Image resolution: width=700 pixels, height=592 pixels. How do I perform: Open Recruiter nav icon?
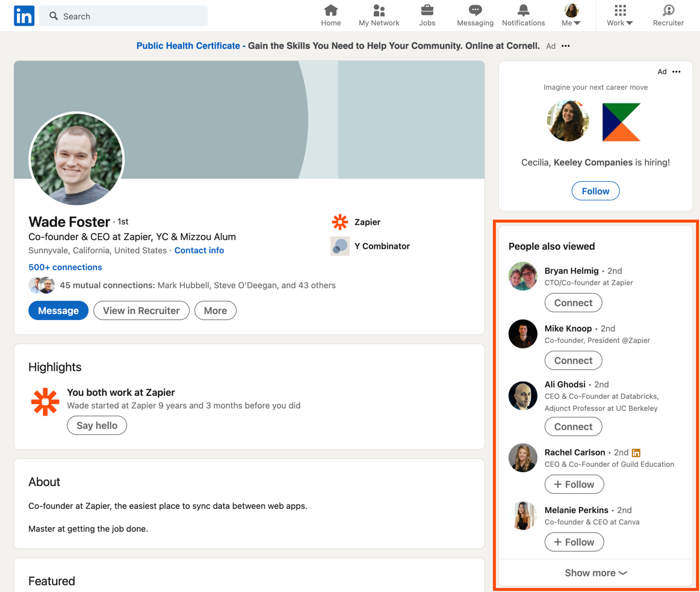(668, 16)
